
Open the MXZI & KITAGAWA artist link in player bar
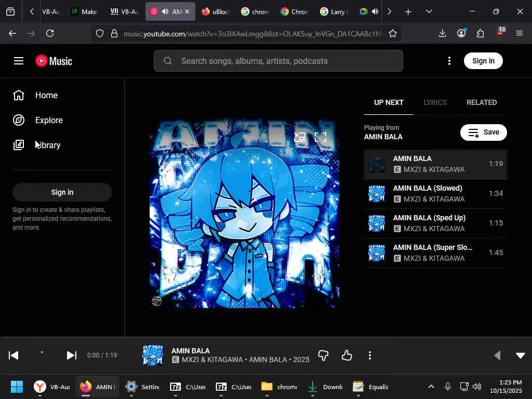point(212,360)
